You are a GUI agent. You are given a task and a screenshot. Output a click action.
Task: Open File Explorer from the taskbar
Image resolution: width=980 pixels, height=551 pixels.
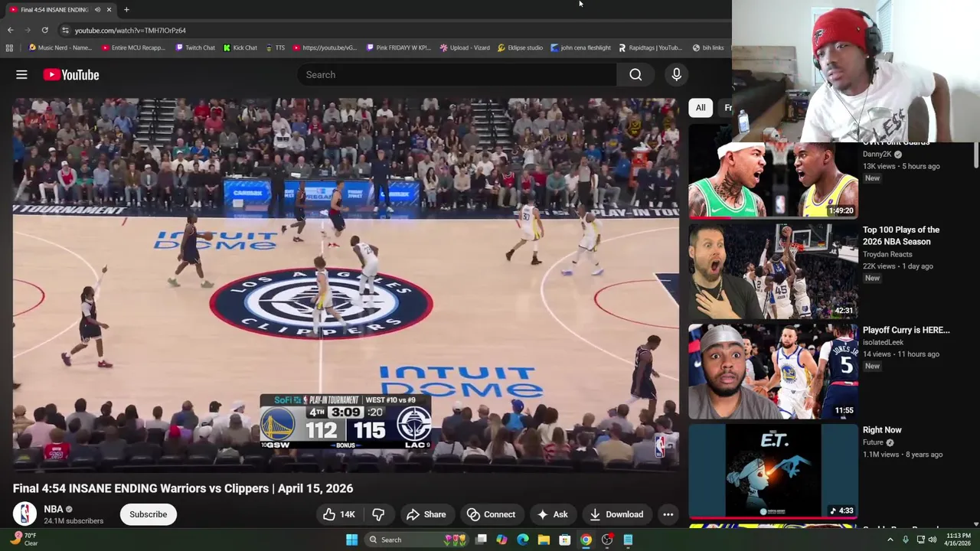[544, 540]
